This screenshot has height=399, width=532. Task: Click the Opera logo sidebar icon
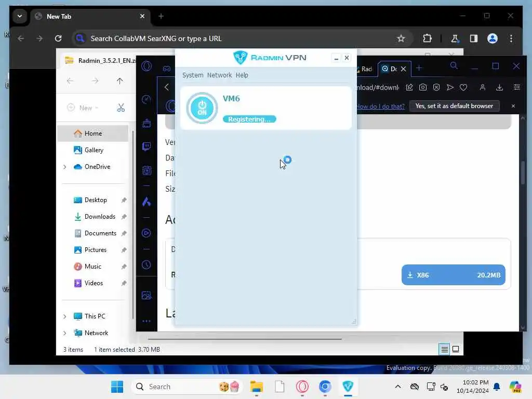(147, 66)
